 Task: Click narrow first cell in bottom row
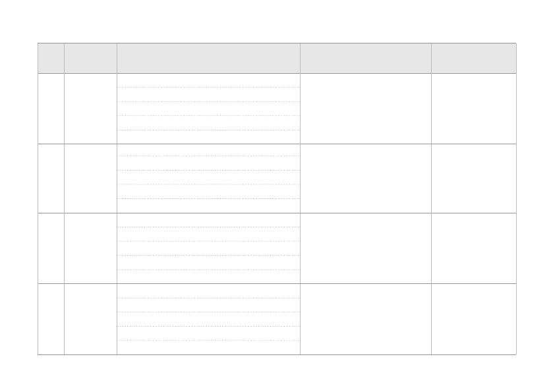(x=51, y=319)
